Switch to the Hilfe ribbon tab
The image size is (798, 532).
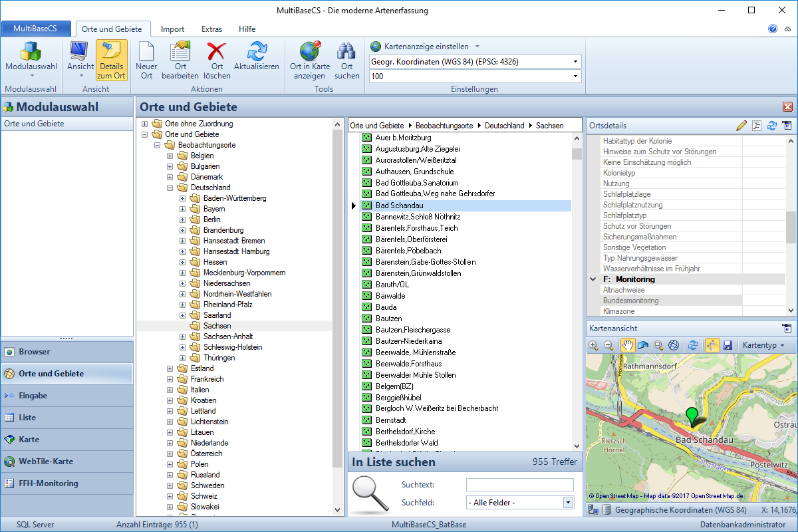[247, 29]
